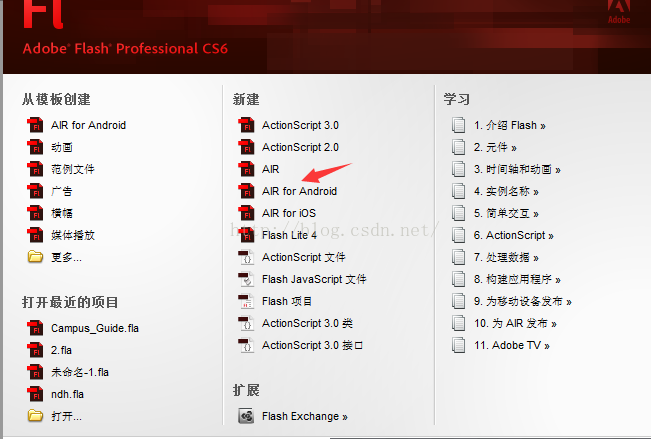Click the 媒体播放 template icon
Image resolution: width=651 pixels, height=439 pixels.
(x=35, y=235)
